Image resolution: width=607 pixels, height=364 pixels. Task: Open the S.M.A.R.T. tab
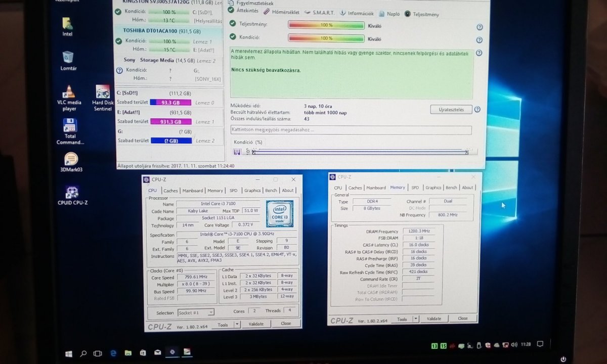(x=320, y=13)
